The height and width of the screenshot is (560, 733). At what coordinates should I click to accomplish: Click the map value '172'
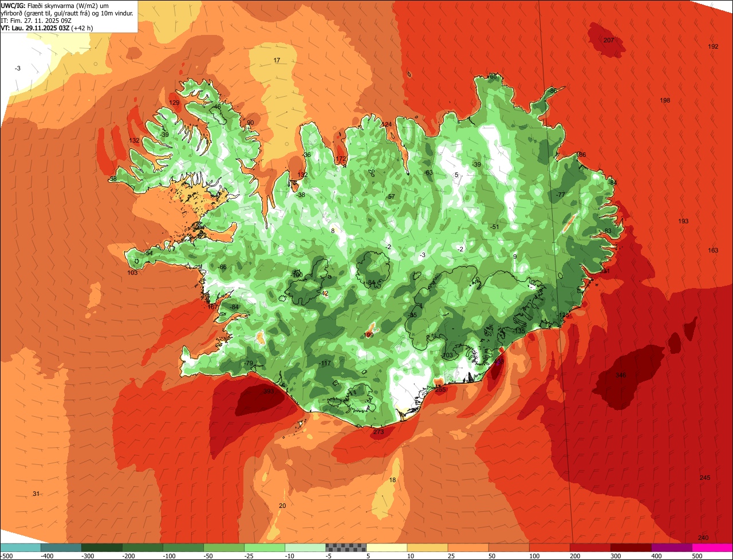341,159
